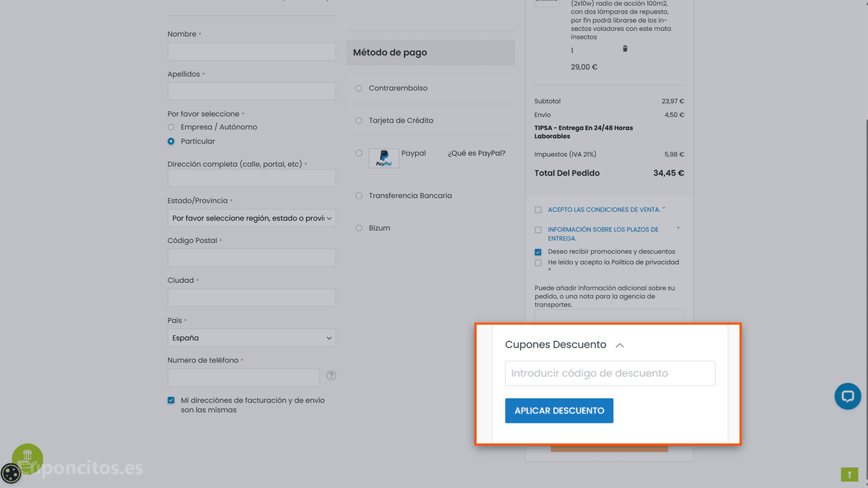Select the Paypal payment radio button
Viewport: 868px width, 488px height.
coord(359,153)
